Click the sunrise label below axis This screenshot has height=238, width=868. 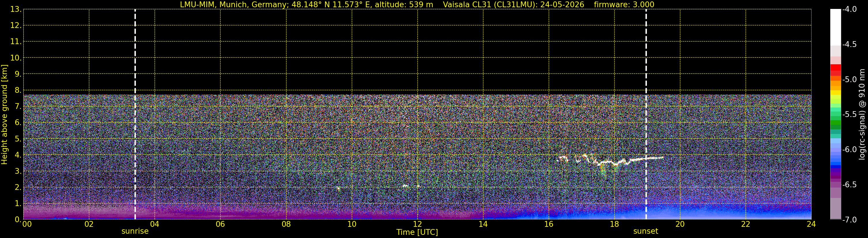[x=135, y=231]
